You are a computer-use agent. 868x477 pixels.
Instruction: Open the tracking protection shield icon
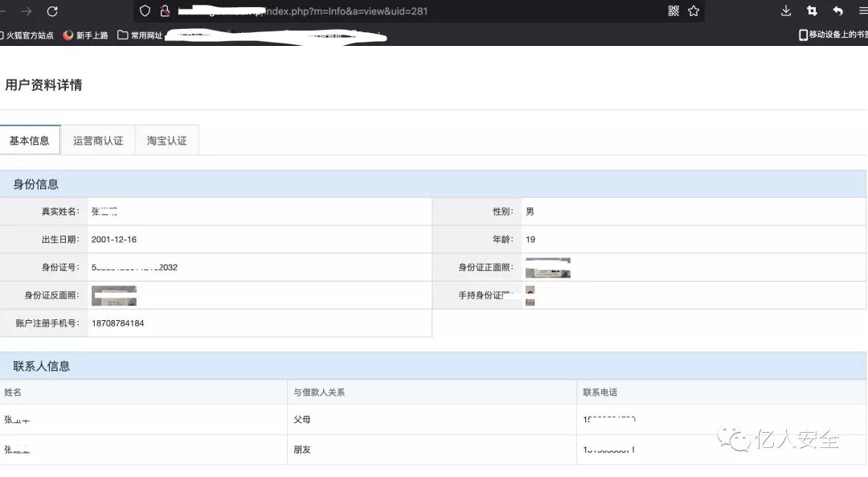144,11
